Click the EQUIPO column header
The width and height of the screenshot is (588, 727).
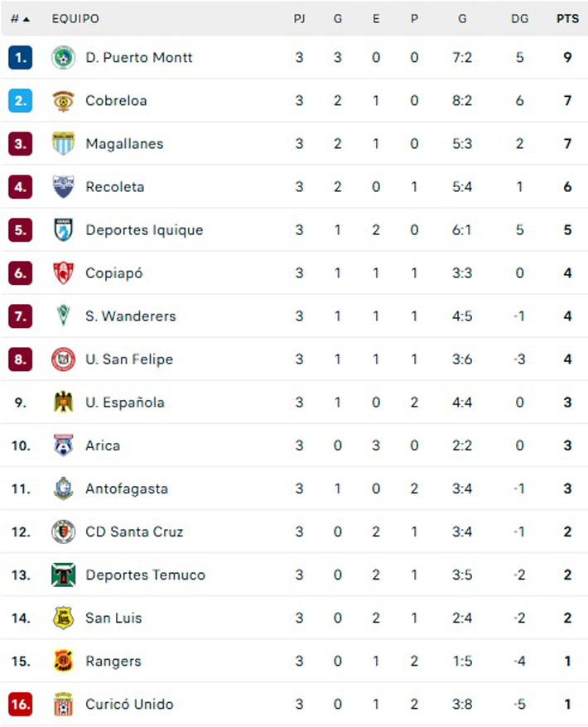tap(75, 19)
